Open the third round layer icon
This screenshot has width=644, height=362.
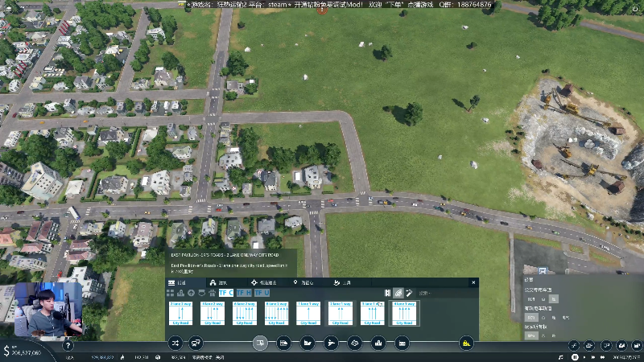[x=606, y=345]
